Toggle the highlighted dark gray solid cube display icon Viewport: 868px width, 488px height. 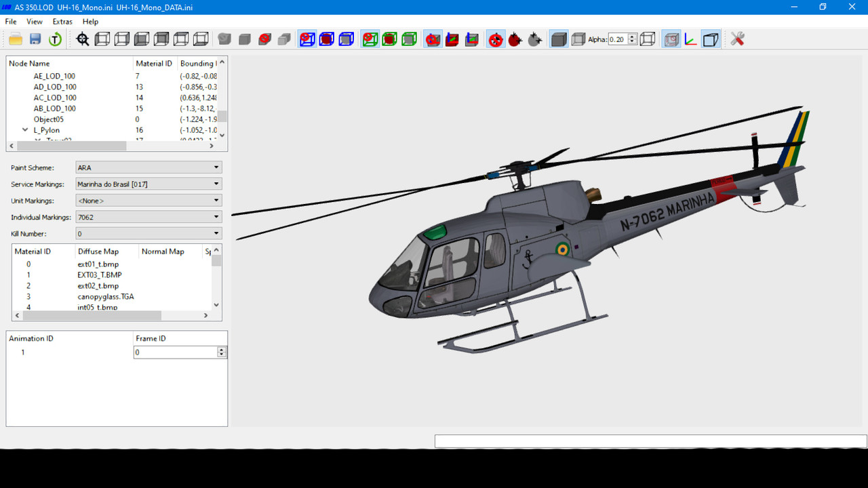tap(559, 39)
